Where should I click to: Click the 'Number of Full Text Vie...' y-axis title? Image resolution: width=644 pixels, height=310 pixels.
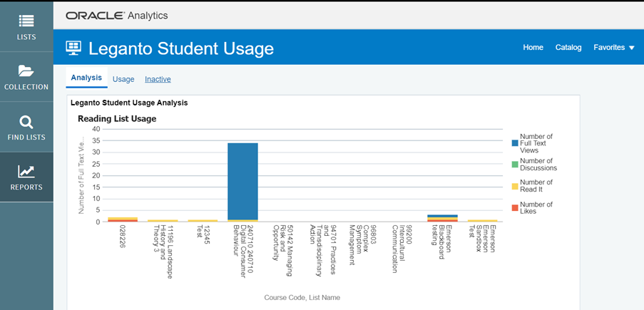coord(81,176)
